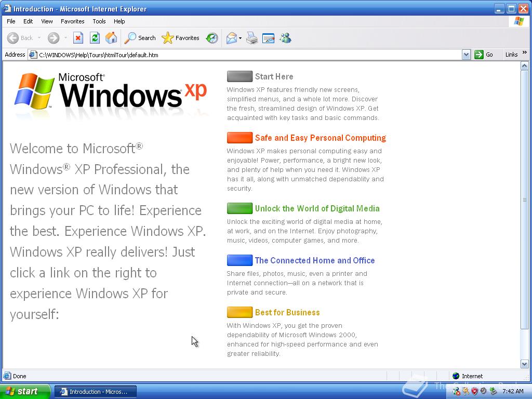Open Messenger from the toolbar

pos(285,38)
